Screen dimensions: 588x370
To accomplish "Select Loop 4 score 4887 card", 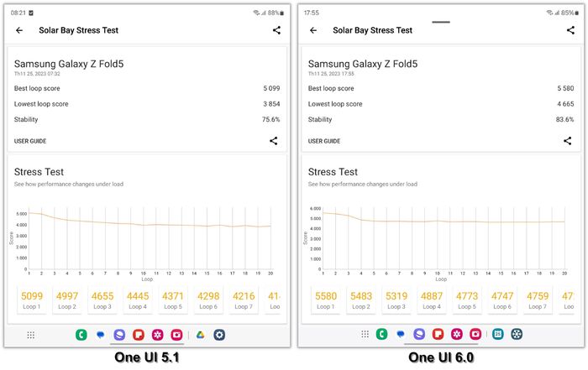I will (432, 300).
